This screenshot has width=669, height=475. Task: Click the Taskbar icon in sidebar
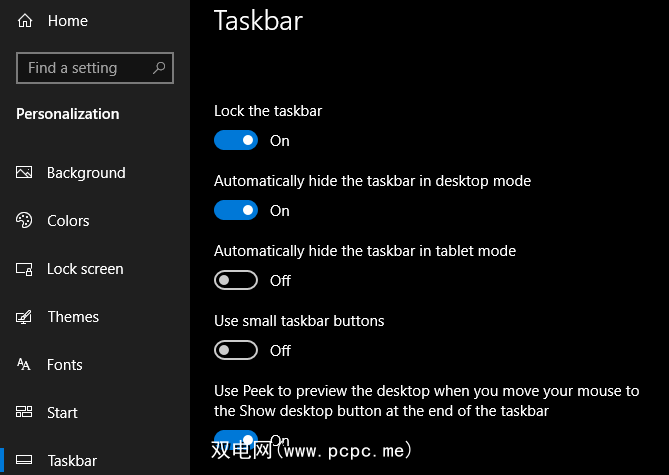tap(25, 461)
